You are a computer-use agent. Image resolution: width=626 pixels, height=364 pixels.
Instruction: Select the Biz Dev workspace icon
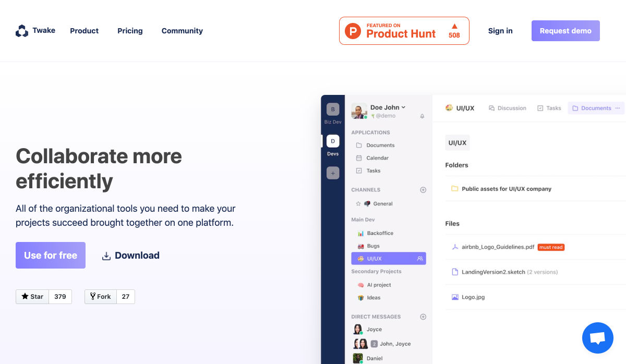click(x=333, y=110)
